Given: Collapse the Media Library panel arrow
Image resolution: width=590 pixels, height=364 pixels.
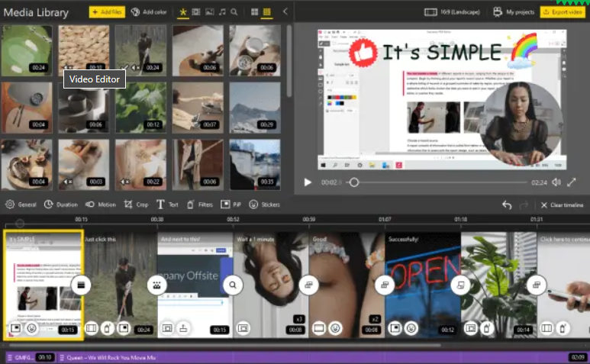Looking at the screenshot, I should click(x=285, y=11).
